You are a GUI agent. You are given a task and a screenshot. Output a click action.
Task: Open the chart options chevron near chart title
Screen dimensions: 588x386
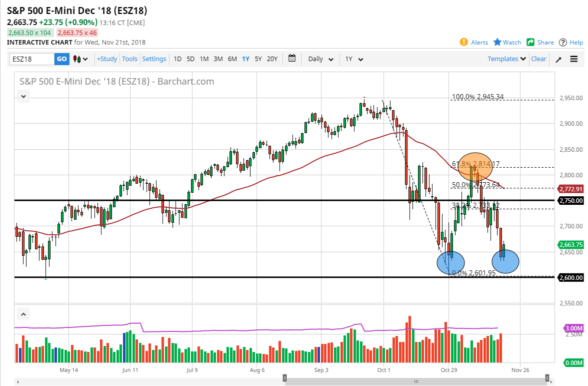point(23,96)
